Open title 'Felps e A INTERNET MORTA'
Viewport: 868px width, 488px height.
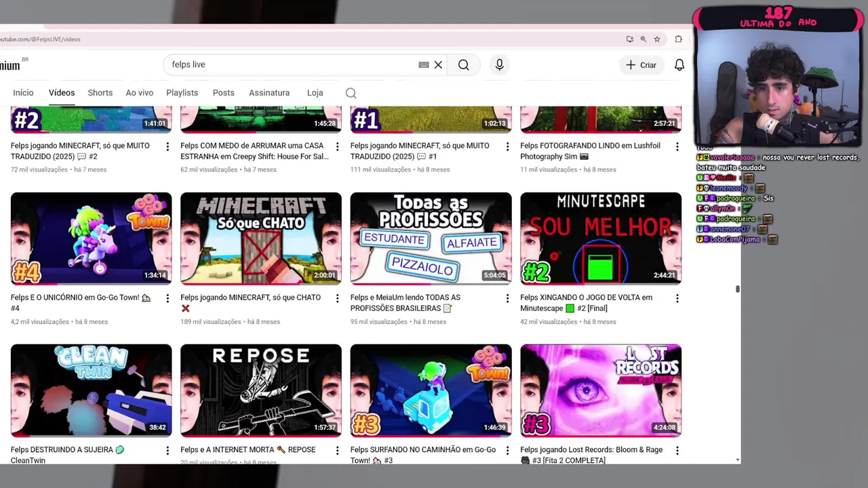click(x=248, y=450)
